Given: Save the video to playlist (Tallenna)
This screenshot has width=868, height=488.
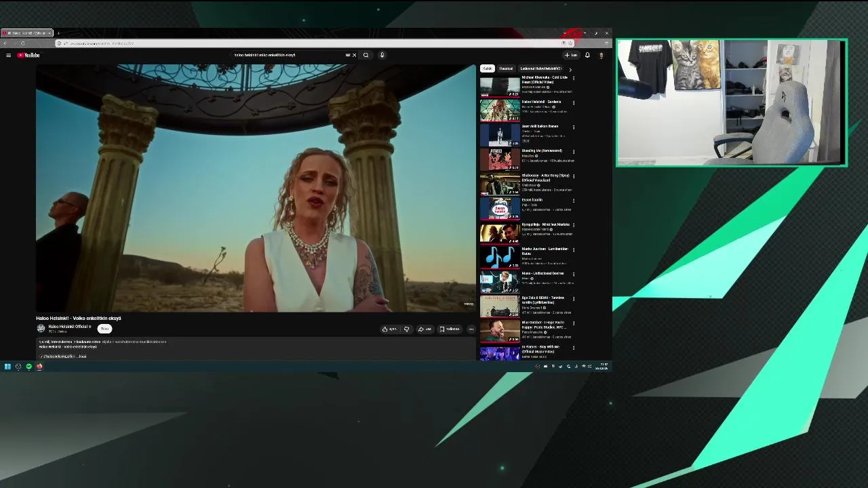Looking at the screenshot, I should (x=450, y=329).
